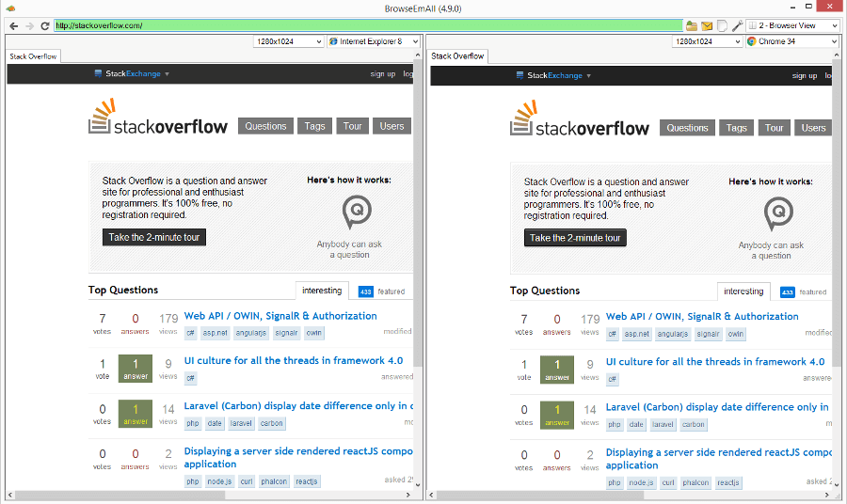Click the Tags button in the left pane
Viewport: 847px width, 504px height.
point(314,126)
